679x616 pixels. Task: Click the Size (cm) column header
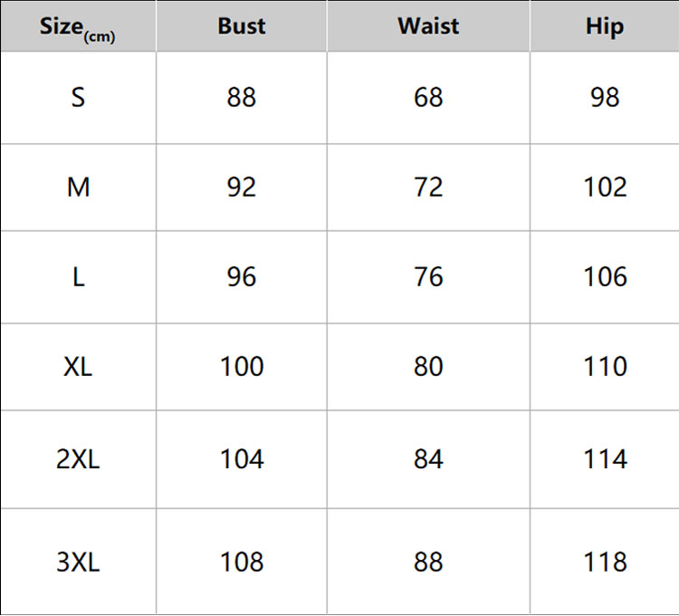pyautogui.click(x=78, y=26)
